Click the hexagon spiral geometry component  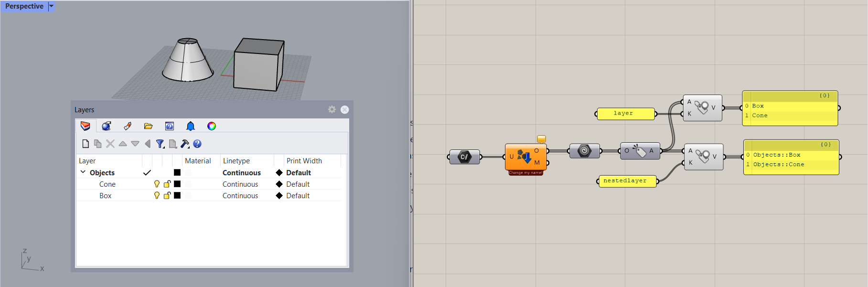[584, 151]
